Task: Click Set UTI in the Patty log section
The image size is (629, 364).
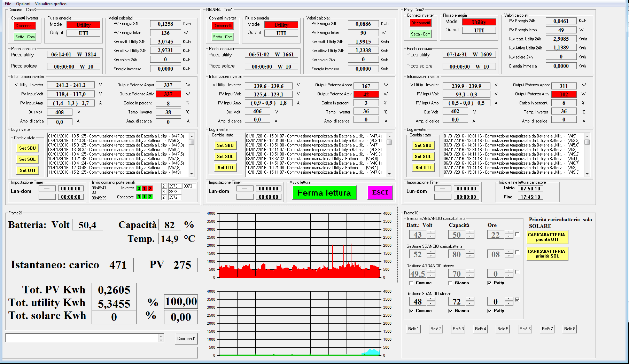Action: pyautogui.click(x=423, y=168)
